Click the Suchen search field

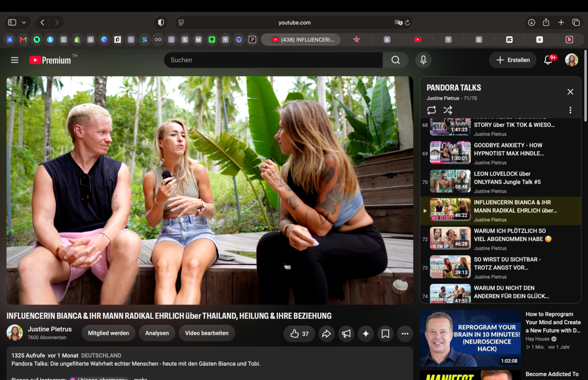click(x=273, y=60)
